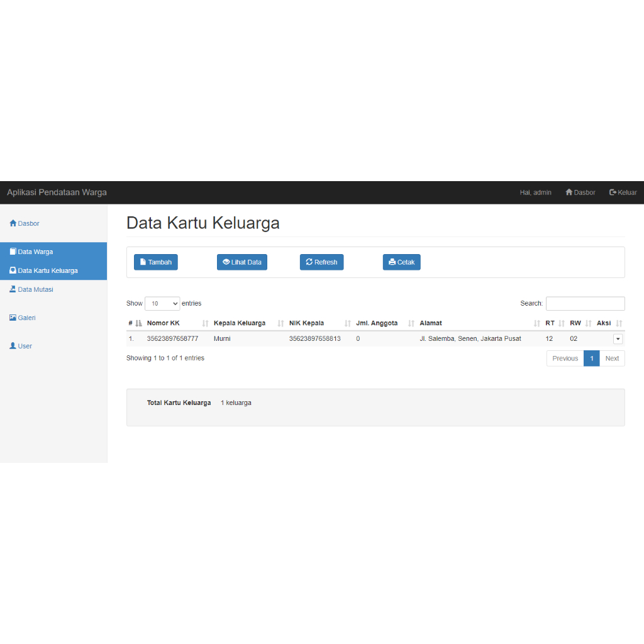Click Dasbor link in top navbar

[580, 192]
